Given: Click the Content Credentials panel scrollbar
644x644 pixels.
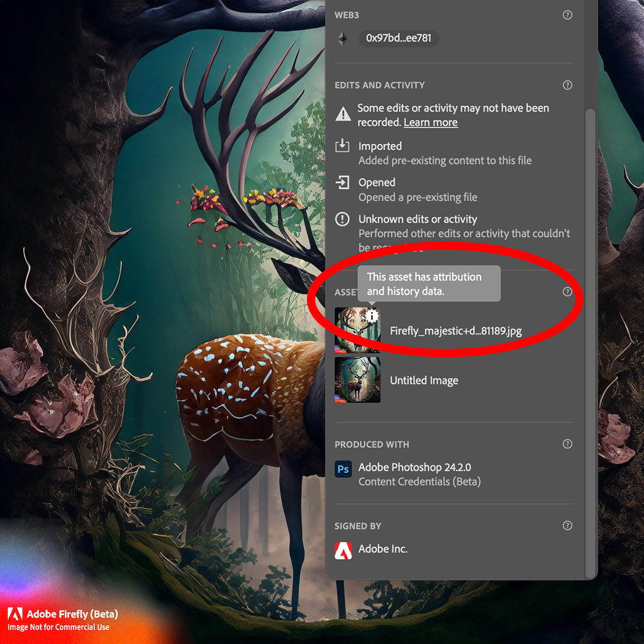Looking at the screenshot, I should (x=590, y=343).
